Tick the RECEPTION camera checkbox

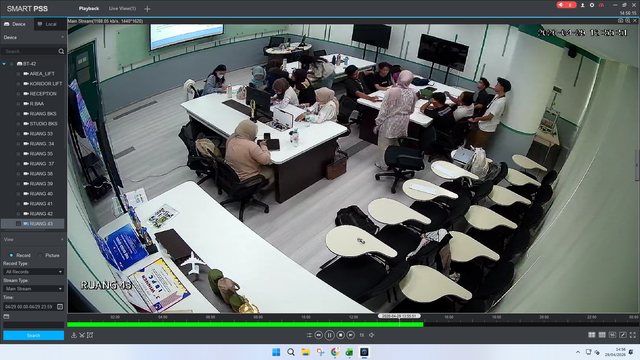click(18, 94)
